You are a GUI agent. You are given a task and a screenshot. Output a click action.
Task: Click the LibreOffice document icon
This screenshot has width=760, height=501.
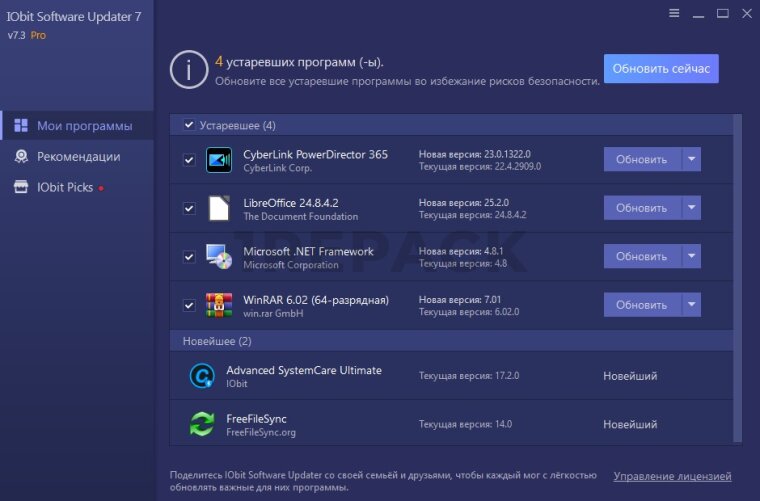point(218,208)
